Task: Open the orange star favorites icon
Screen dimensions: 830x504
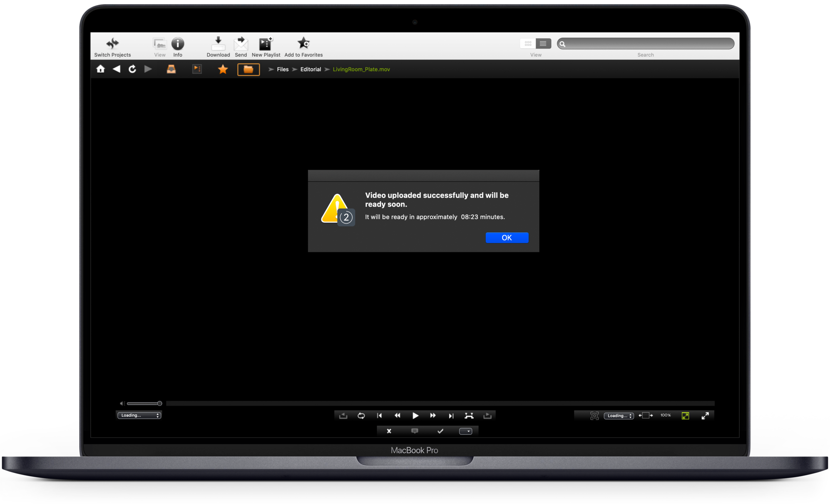Action: (223, 69)
